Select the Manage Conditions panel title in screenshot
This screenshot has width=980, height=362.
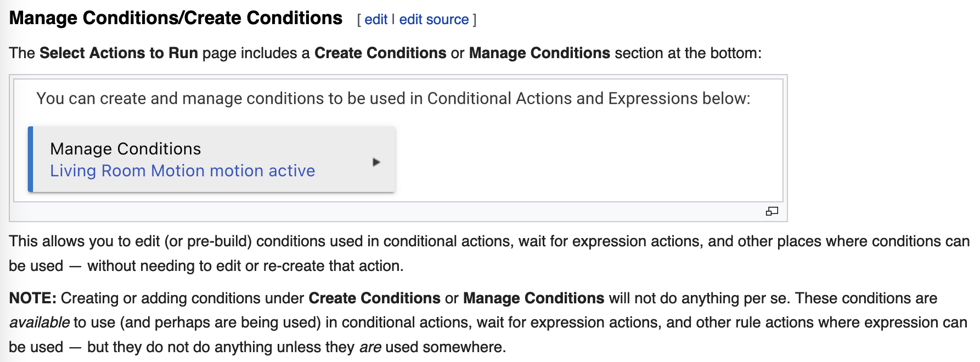126,149
